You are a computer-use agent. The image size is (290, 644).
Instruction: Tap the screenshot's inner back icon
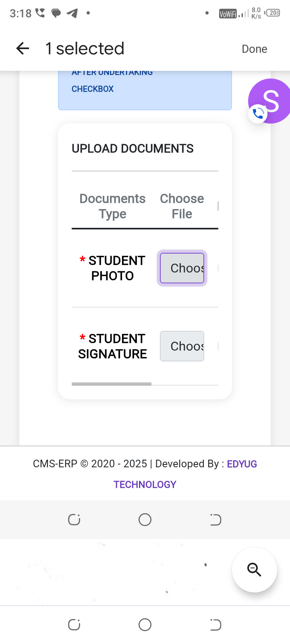[x=215, y=520]
